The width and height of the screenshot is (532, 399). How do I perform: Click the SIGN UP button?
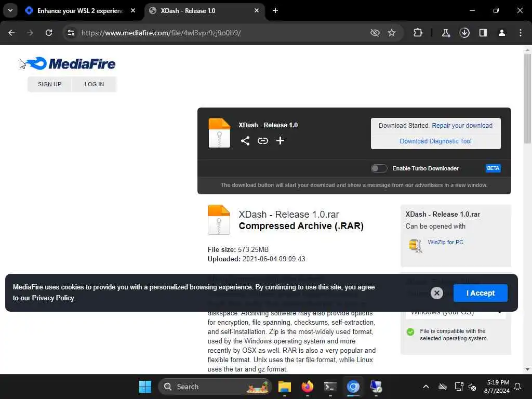point(49,84)
